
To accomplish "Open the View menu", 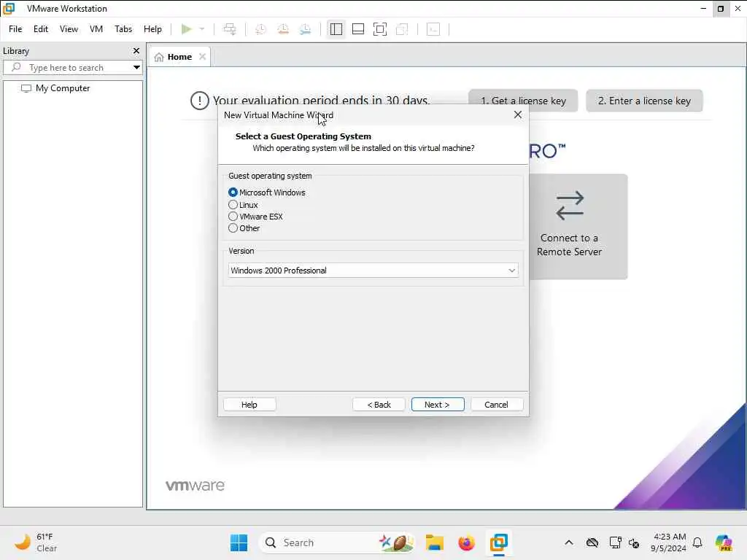I will [x=69, y=29].
